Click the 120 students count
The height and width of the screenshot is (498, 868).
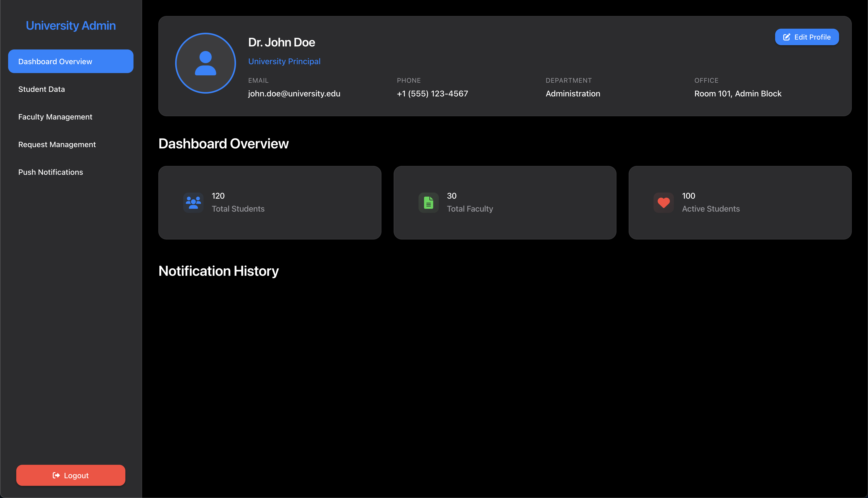pos(218,196)
